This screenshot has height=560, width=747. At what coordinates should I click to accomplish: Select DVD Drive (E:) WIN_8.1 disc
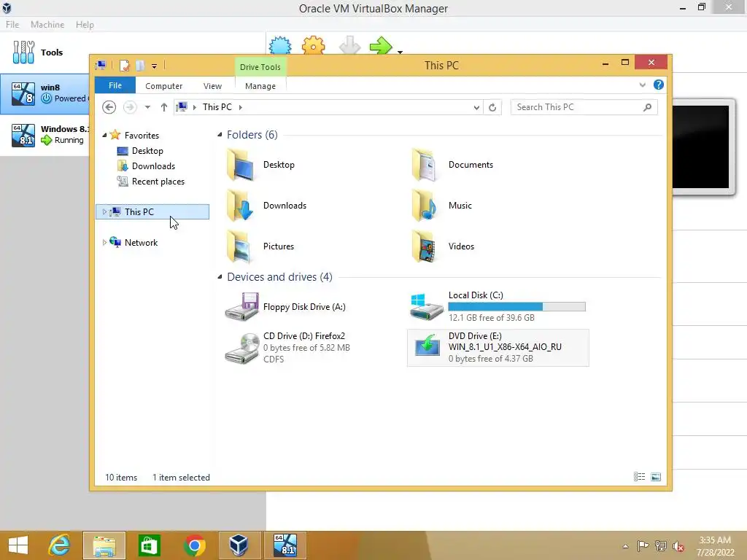tap(498, 348)
